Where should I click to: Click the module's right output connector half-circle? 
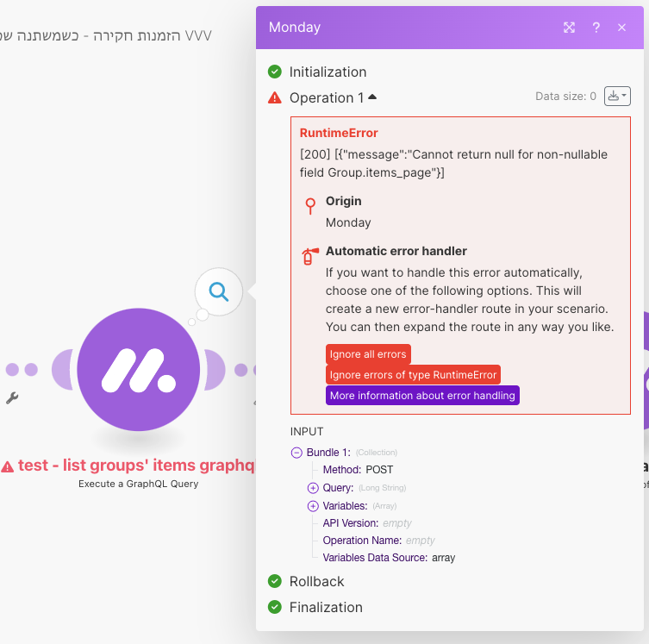tap(215, 370)
